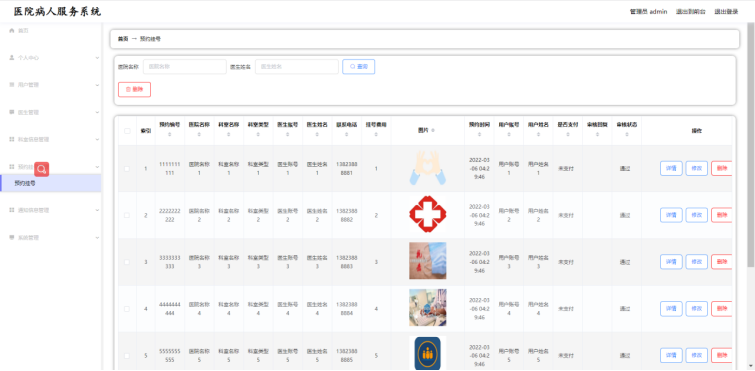Click 退出到前台 in the top bar

pos(690,12)
